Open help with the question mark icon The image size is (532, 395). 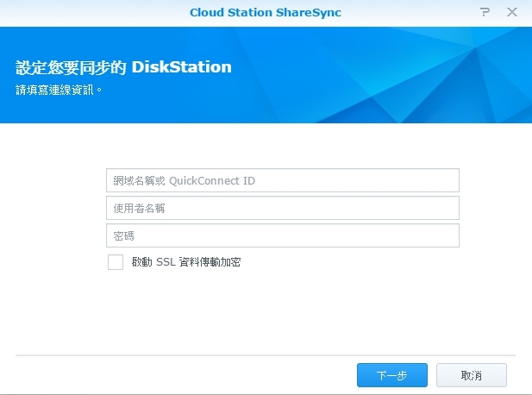pyautogui.click(x=485, y=12)
